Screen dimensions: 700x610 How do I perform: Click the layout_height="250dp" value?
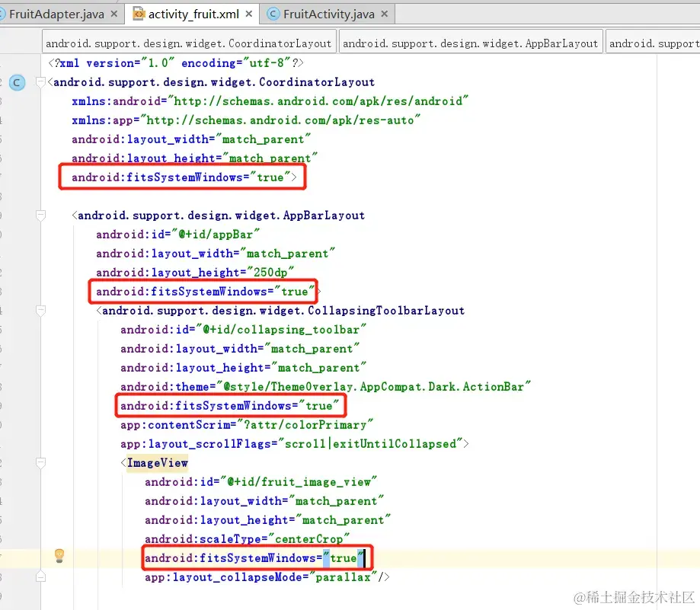(x=270, y=273)
